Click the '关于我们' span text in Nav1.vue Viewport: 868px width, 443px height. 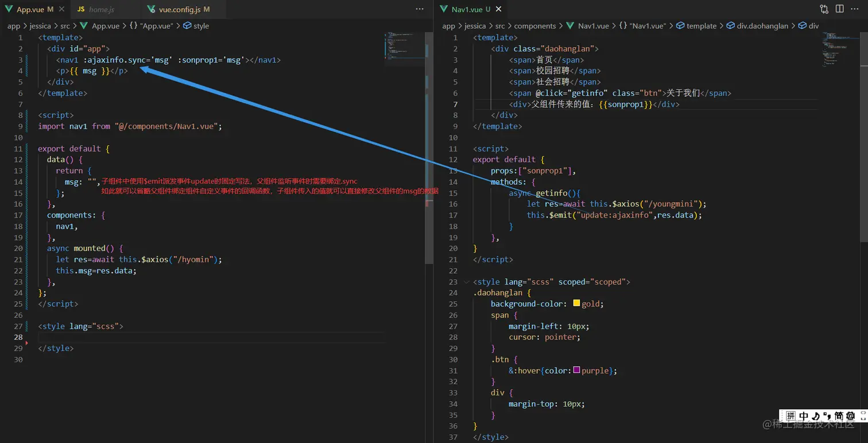point(683,93)
